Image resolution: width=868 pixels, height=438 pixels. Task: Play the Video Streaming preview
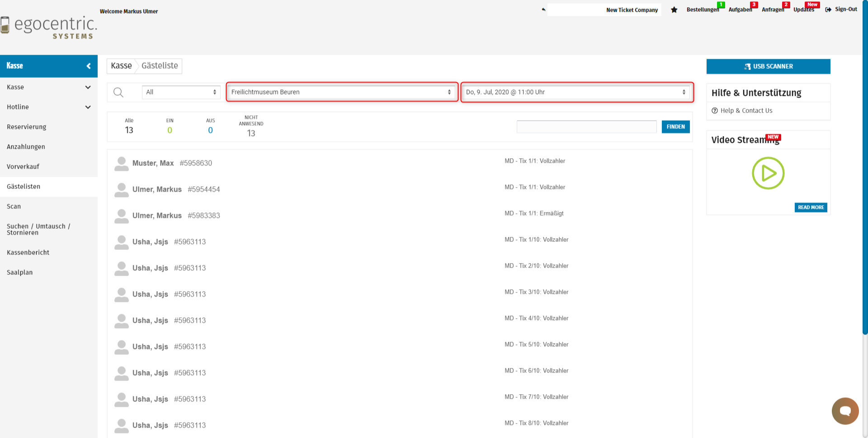(768, 173)
